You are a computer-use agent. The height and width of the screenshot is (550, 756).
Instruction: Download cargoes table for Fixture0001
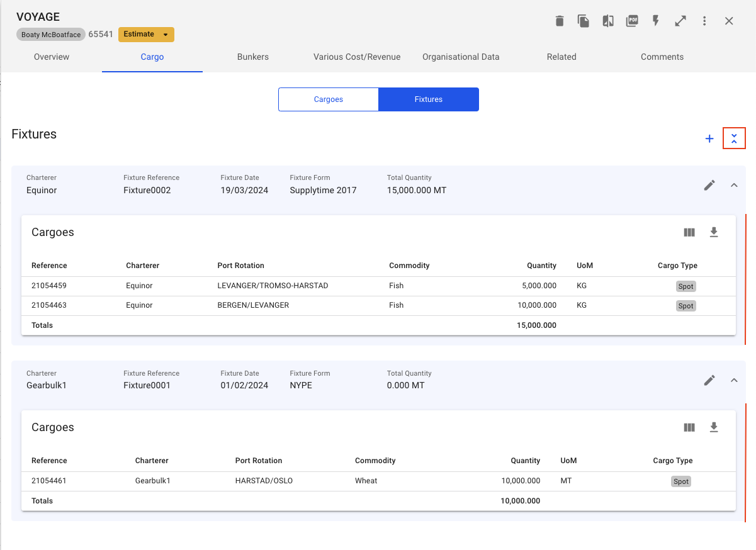point(714,427)
